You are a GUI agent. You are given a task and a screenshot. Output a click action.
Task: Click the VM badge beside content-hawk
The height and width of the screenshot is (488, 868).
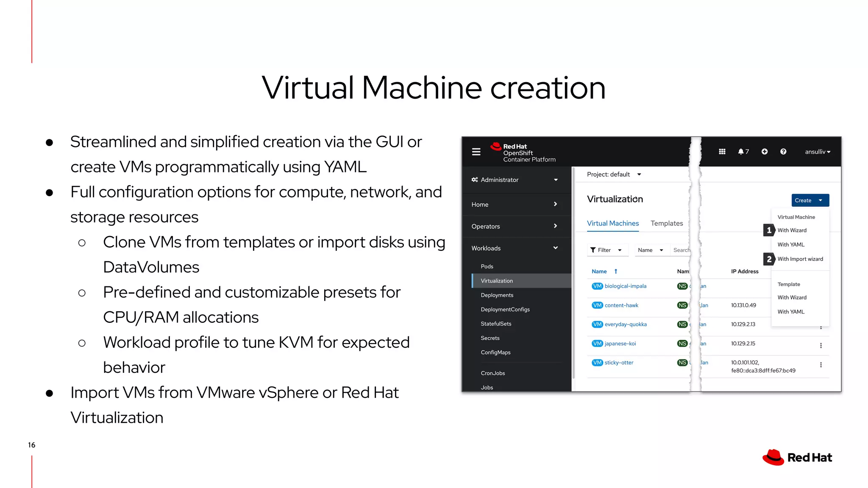[597, 305]
